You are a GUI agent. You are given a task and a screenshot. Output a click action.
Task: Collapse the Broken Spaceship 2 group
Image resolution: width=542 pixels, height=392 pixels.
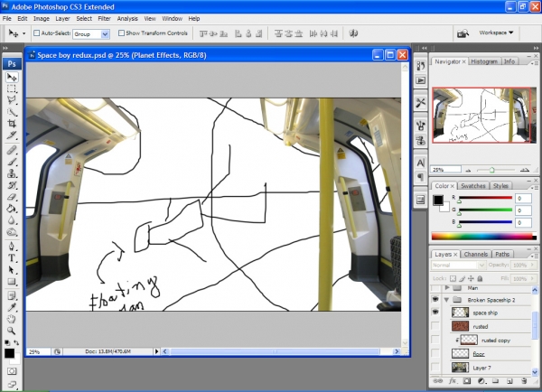click(446, 300)
